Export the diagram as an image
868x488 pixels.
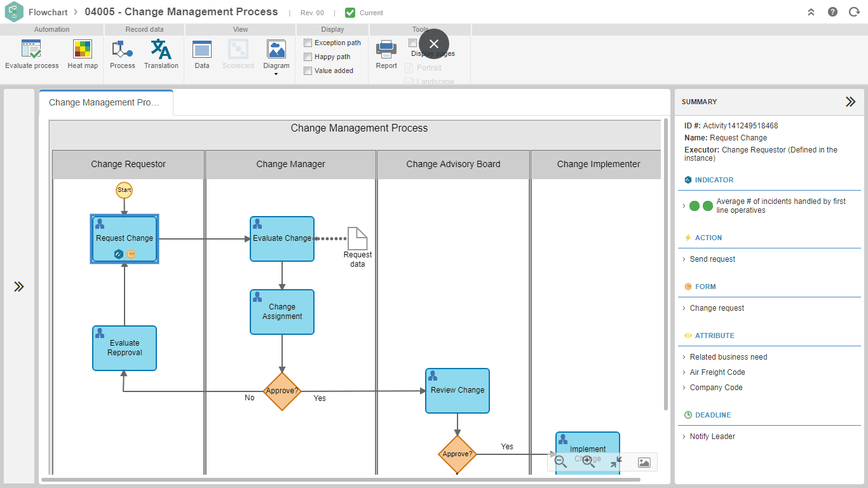[644, 463]
